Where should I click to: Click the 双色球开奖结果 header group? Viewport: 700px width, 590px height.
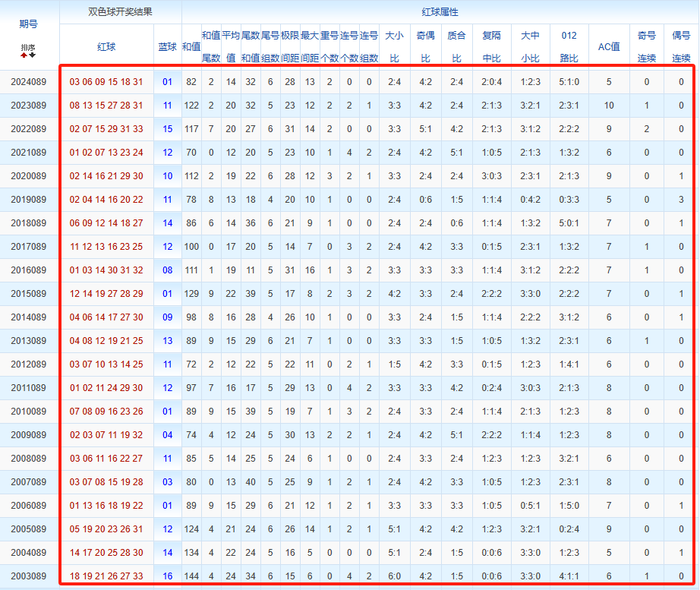pos(120,12)
